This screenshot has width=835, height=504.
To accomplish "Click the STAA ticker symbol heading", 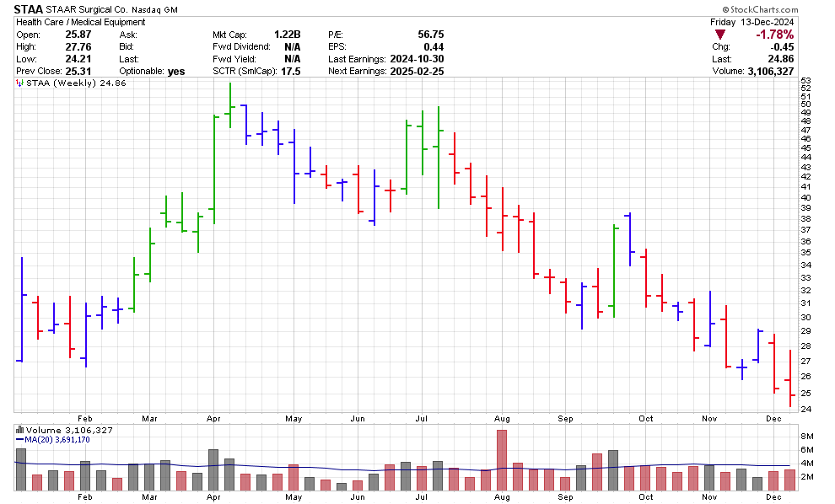I will click(28, 9).
